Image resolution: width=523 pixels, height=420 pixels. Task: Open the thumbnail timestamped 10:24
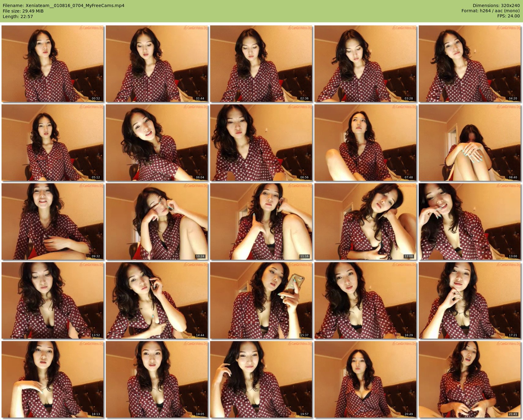pyautogui.click(x=157, y=221)
